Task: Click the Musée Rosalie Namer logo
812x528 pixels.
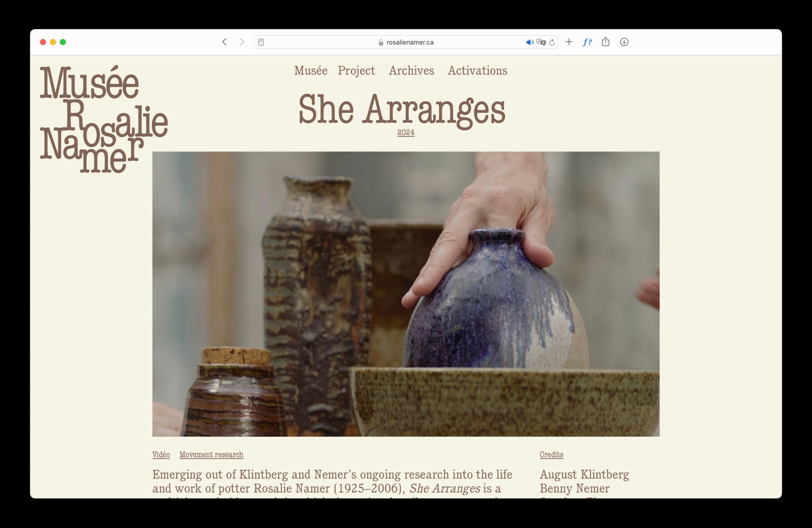Action: [x=103, y=119]
